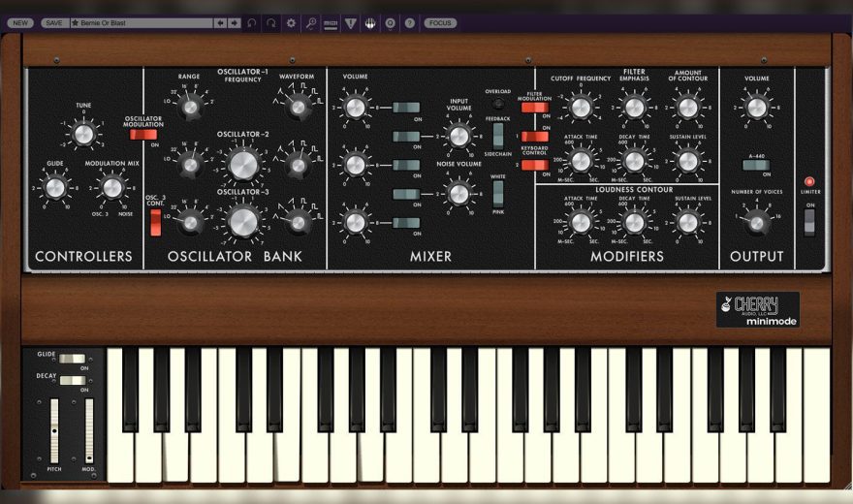Click the Number of Voices knob
The height and width of the screenshot is (504, 853).
[756, 222]
